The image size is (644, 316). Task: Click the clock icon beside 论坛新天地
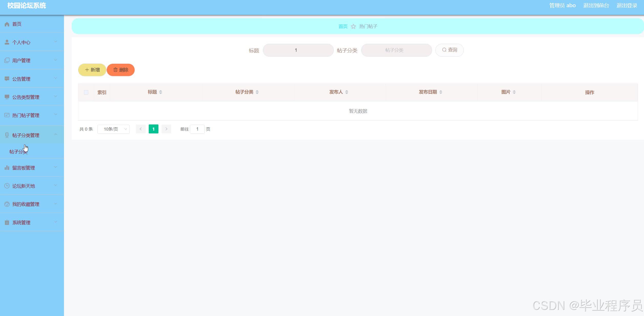pos(7,186)
